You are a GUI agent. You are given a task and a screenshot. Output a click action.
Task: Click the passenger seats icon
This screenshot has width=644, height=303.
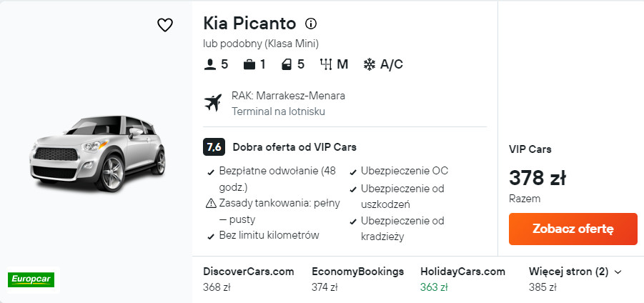coord(210,64)
